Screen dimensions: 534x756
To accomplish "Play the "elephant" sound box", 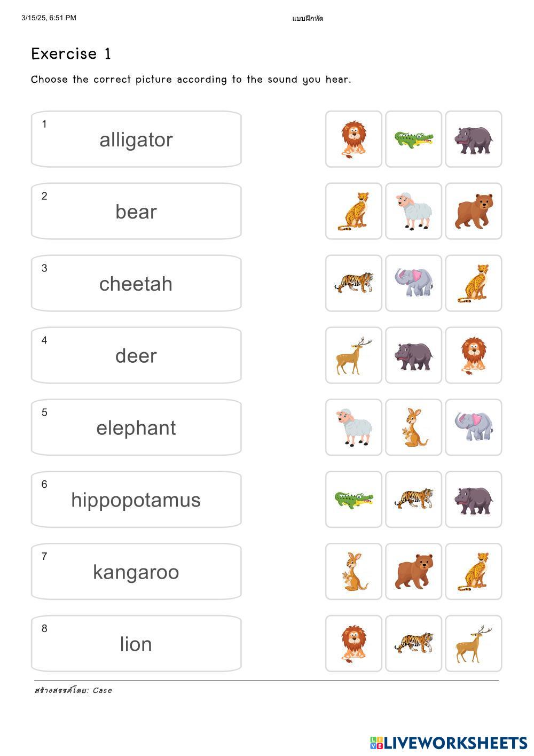I will [x=136, y=427].
